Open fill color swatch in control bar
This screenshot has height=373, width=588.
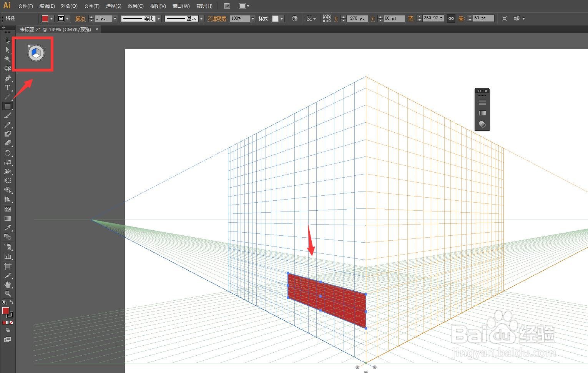(45, 18)
